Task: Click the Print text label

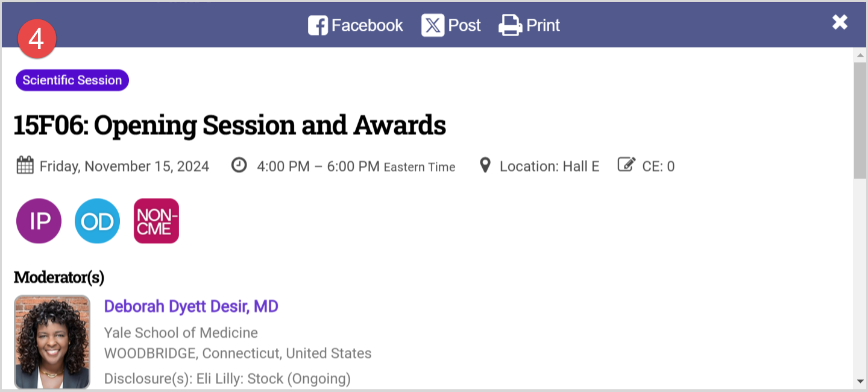Action: point(543,25)
